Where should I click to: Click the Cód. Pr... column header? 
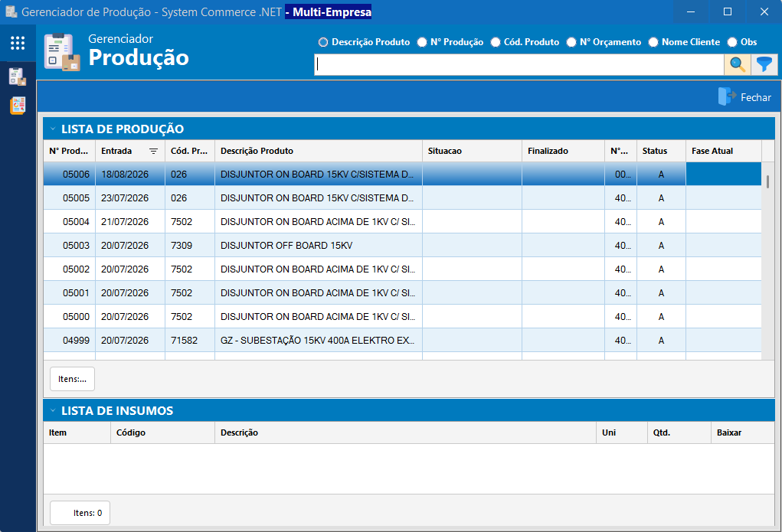tap(189, 151)
